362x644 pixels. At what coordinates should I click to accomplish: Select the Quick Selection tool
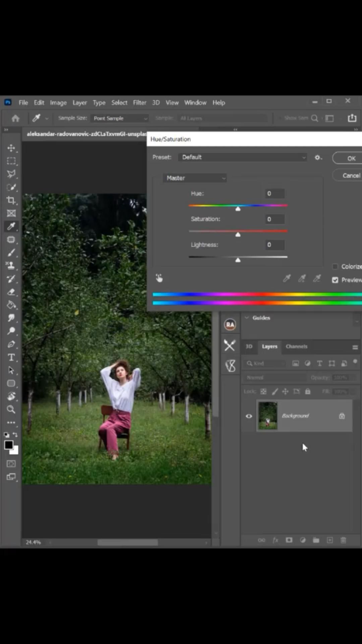[x=11, y=187]
